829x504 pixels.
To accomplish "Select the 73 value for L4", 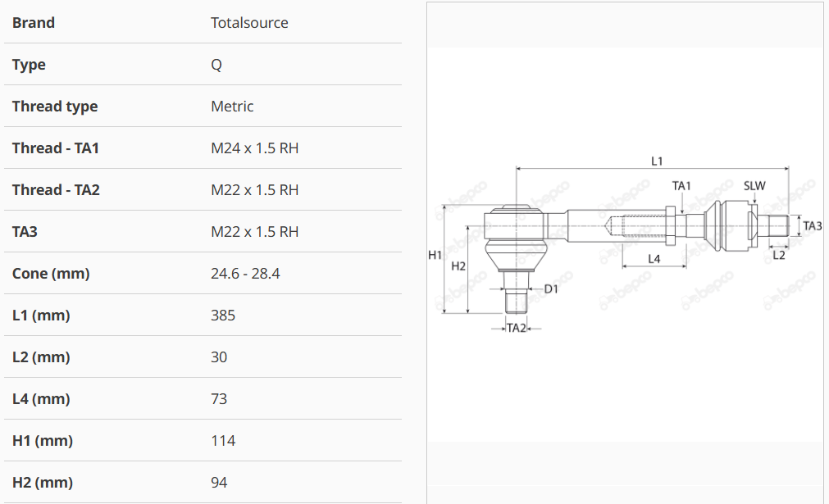I will coord(219,399).
